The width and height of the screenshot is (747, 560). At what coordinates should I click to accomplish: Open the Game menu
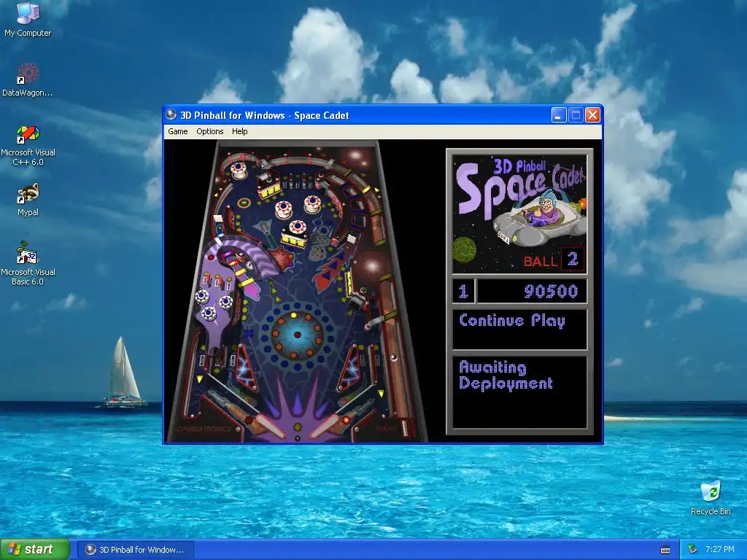click(x=178, y=131)
